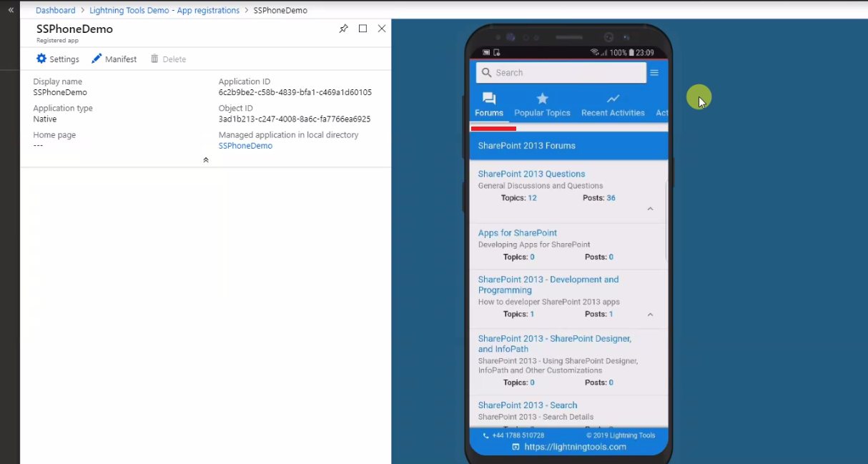Collapse the left sidebar with double chevron
The height and width of the screenshot is (464, 868).
pos(11,10)
